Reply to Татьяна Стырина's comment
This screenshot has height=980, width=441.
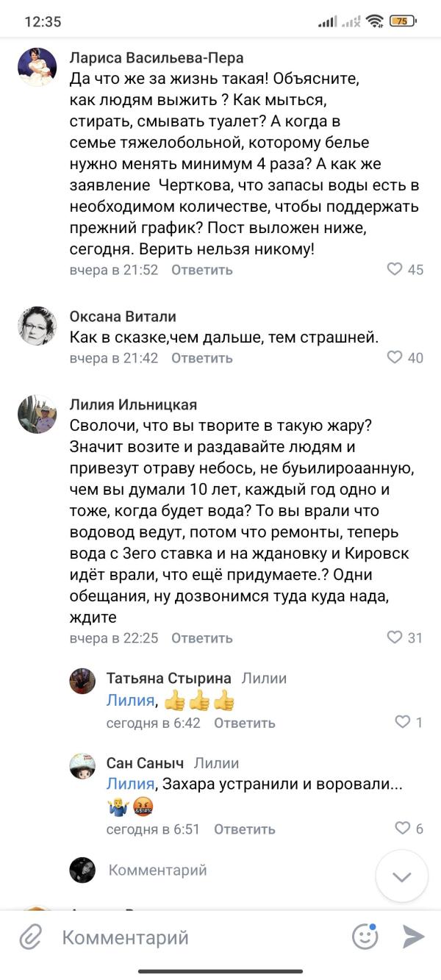245,723
